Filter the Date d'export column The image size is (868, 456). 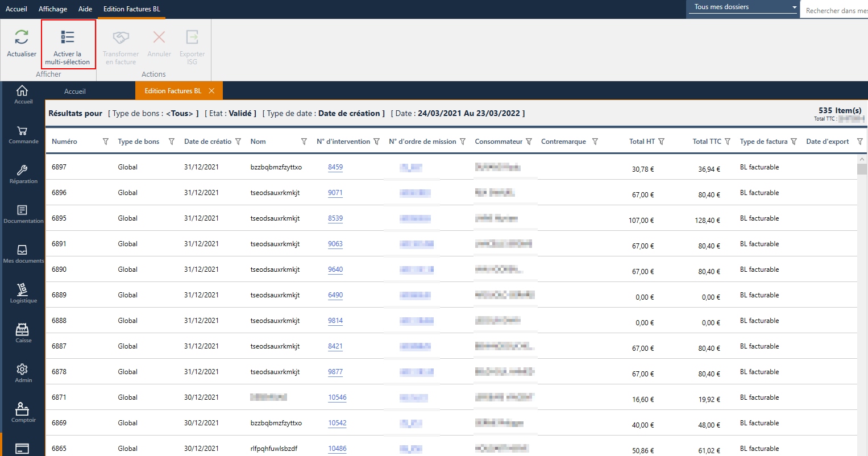click(x=860, y=142)
